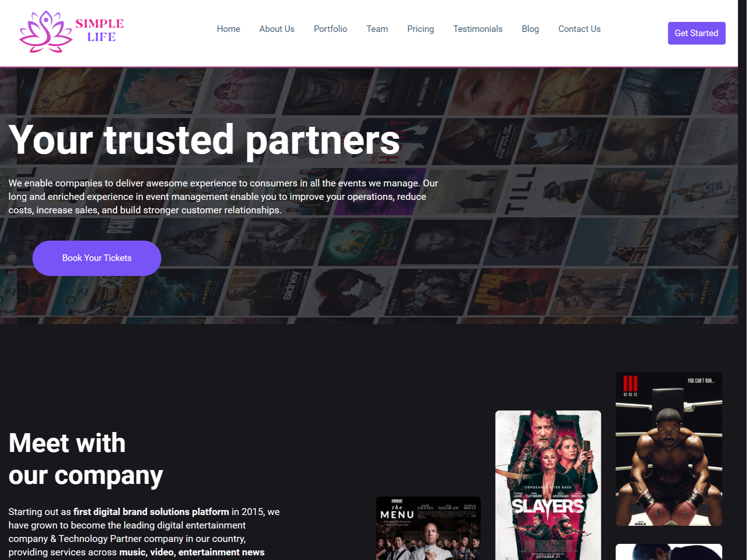Click the Simple Life logo text
This screenshot has width=747, height=560.
pyautogui.click(x=100, y=30)
